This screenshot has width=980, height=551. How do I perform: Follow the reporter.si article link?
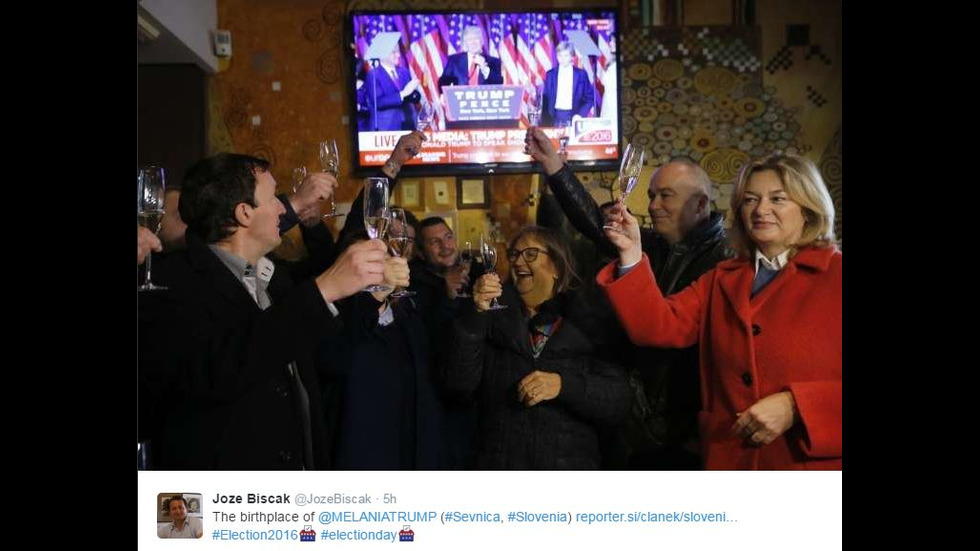pos(656,517)
